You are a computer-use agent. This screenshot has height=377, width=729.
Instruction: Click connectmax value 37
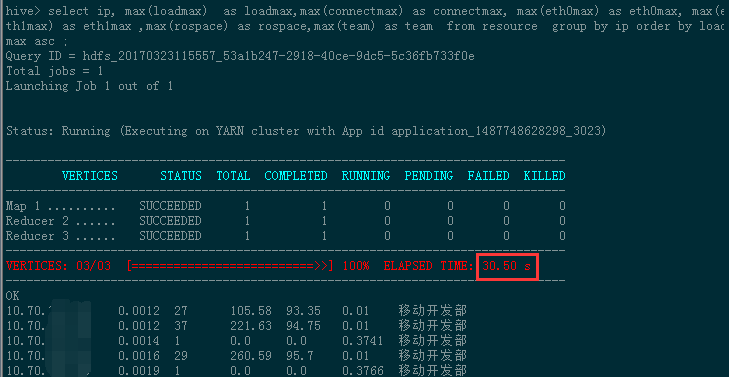pyautogui.click(x=181, y=325)
